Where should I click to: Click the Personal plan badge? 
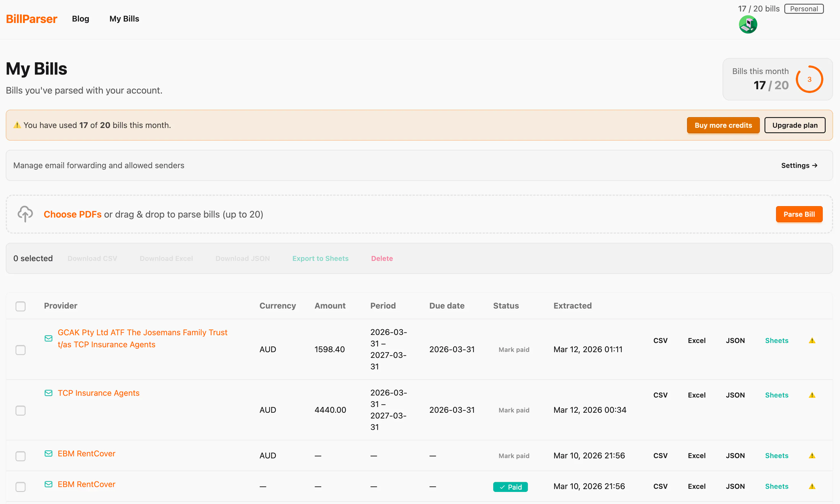(804, 9)
